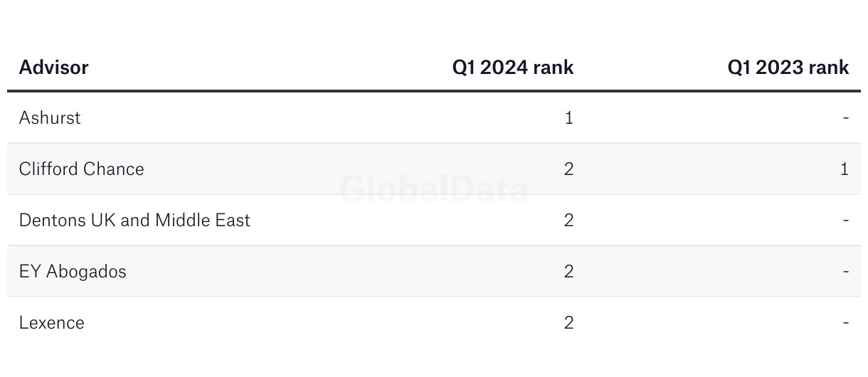Click the EY Abogados advisor name
The image size is (868, 377).
coord(73,271)
